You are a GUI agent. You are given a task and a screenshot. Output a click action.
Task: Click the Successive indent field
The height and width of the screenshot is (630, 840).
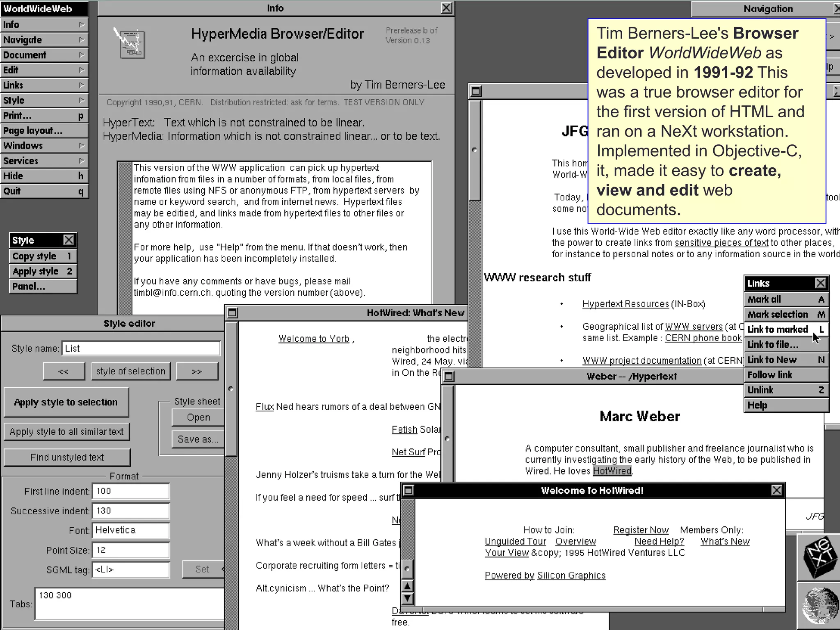(131, 511)
